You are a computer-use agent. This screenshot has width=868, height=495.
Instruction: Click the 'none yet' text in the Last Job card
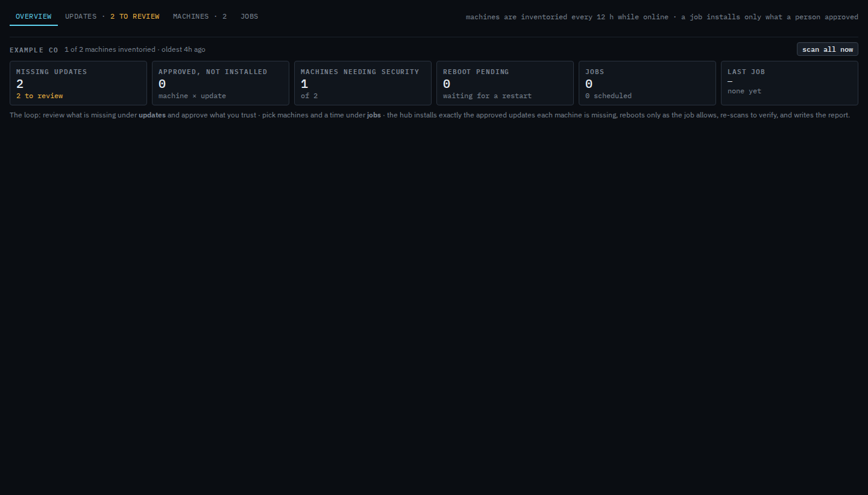pos(744,91)
